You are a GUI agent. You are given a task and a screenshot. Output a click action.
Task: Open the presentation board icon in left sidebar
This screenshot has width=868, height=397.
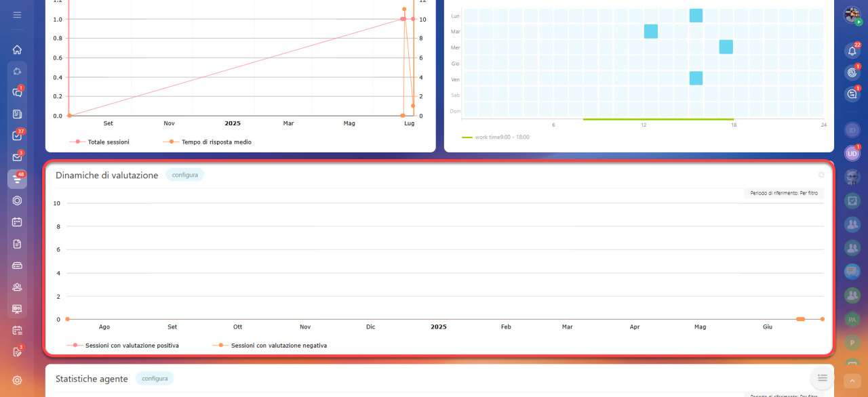pyautogui.click(x=17, y=309)
